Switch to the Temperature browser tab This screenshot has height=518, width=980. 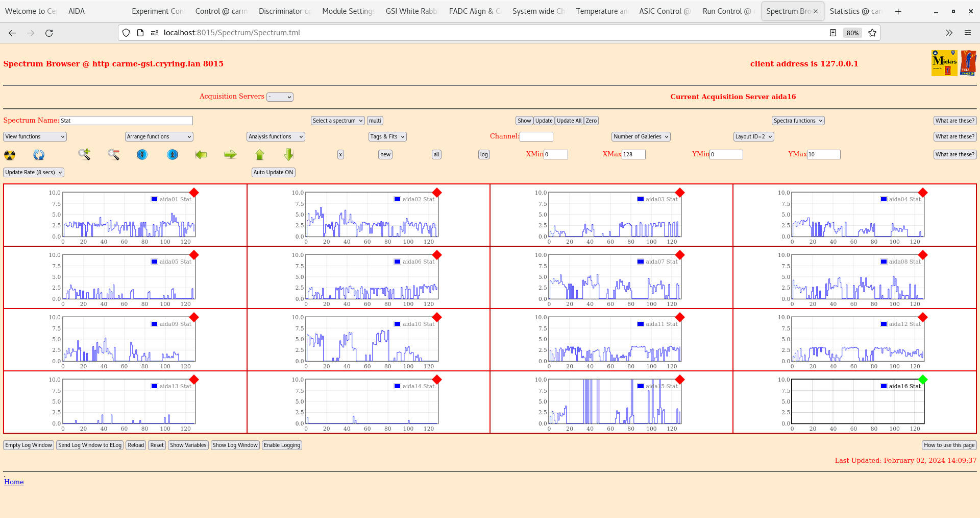(x=601, y=11)
